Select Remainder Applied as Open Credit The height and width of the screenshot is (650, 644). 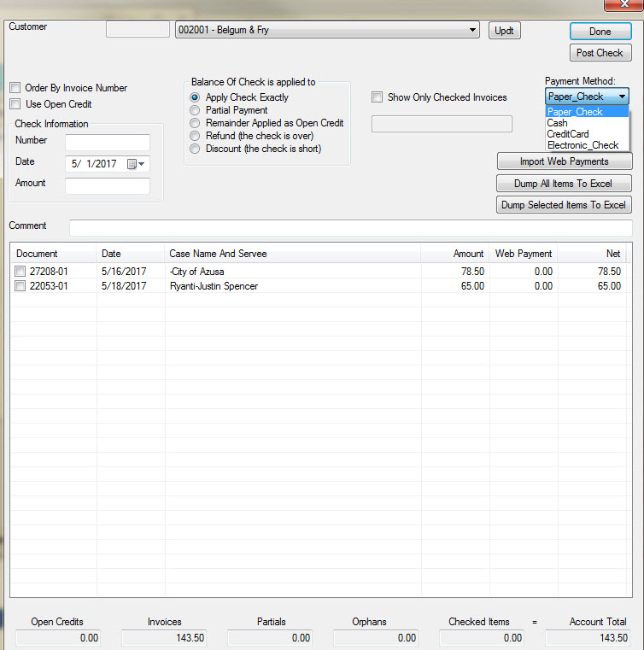click(x=195, y=123)
